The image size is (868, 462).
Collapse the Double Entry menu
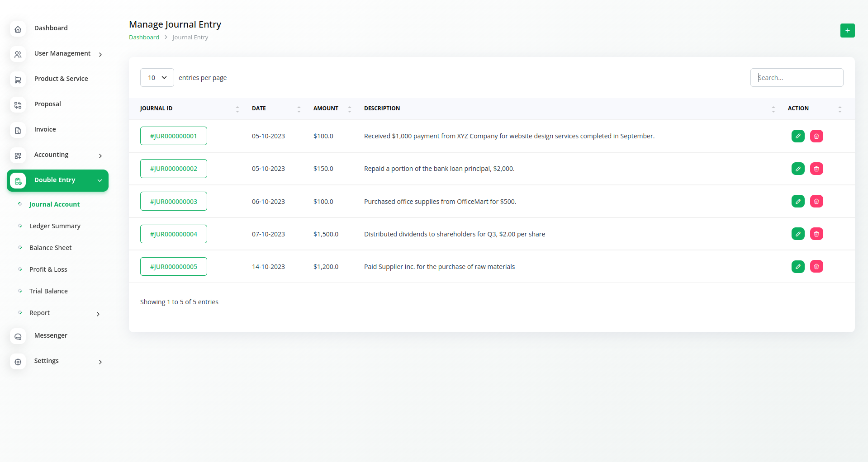point(100,180)
